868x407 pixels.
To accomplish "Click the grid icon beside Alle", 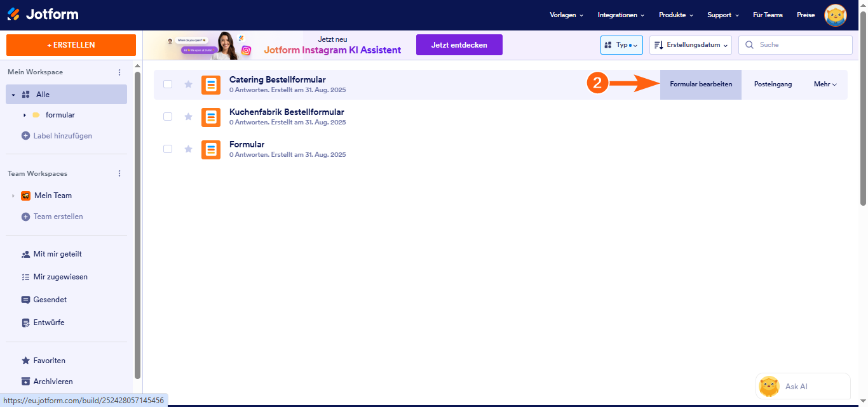I will [26, 95].
